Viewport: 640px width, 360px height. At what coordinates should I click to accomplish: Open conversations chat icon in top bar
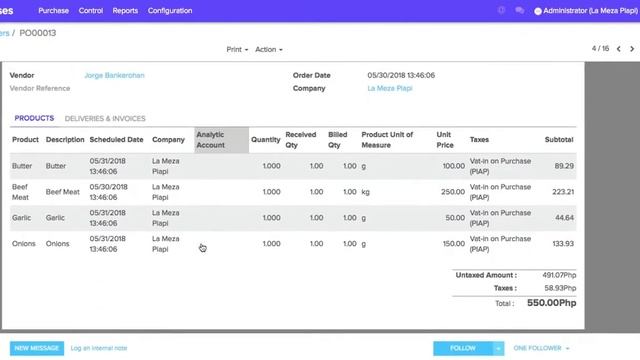(x=520, y=11)
